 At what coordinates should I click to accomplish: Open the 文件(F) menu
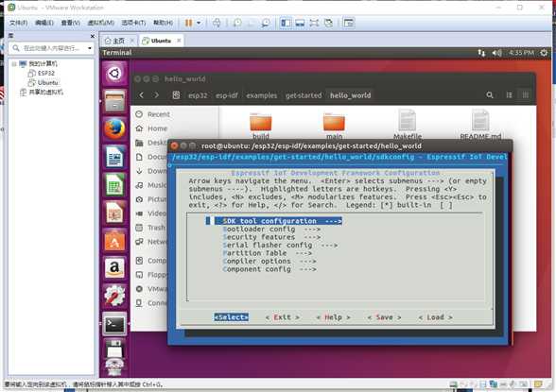tap(19, 23)
